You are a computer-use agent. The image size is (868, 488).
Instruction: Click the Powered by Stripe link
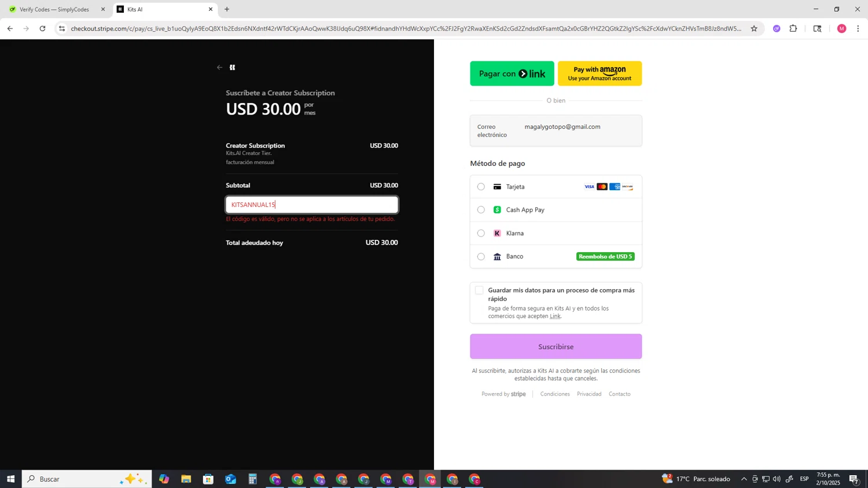[503, 394]
